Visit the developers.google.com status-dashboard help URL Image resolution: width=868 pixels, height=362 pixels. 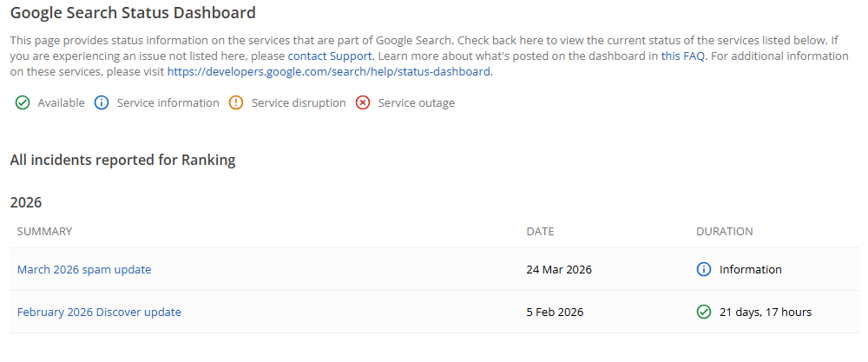(x=329, y=72)
